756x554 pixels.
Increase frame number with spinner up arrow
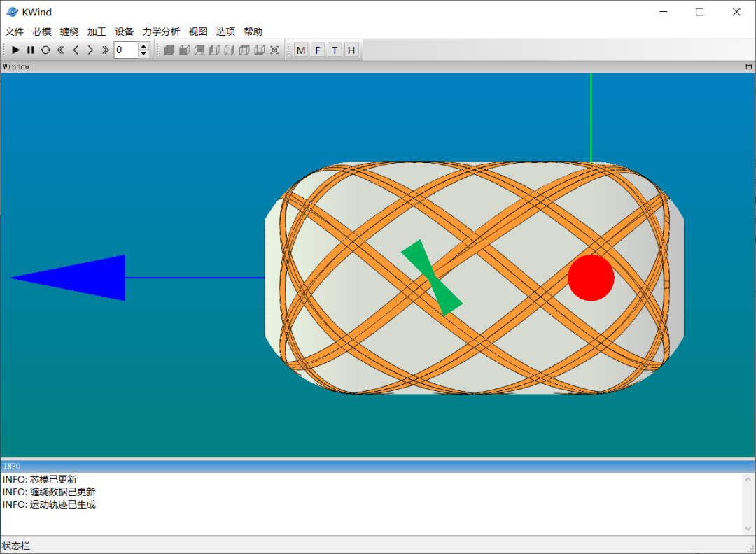143,46
